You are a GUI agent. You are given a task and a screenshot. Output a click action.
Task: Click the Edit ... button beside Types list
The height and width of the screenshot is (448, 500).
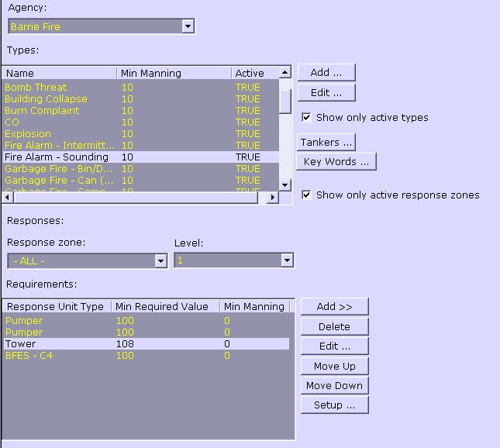[x=326, y=93]
